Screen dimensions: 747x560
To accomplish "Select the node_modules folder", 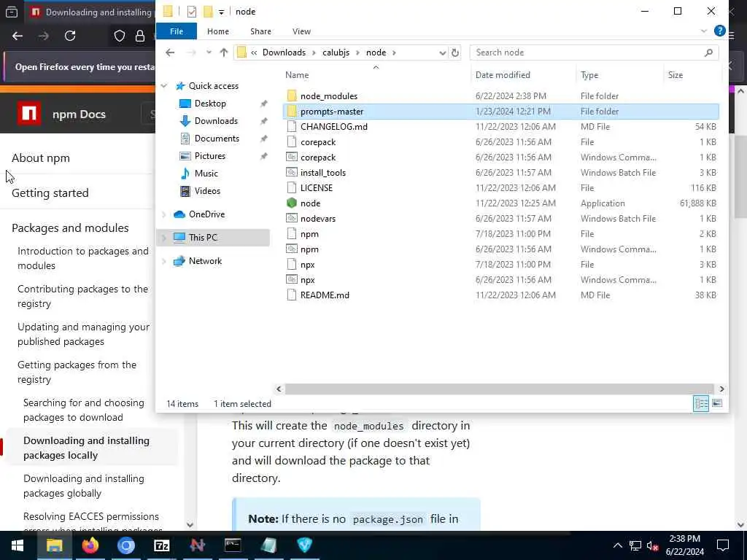I will [329, 96].
